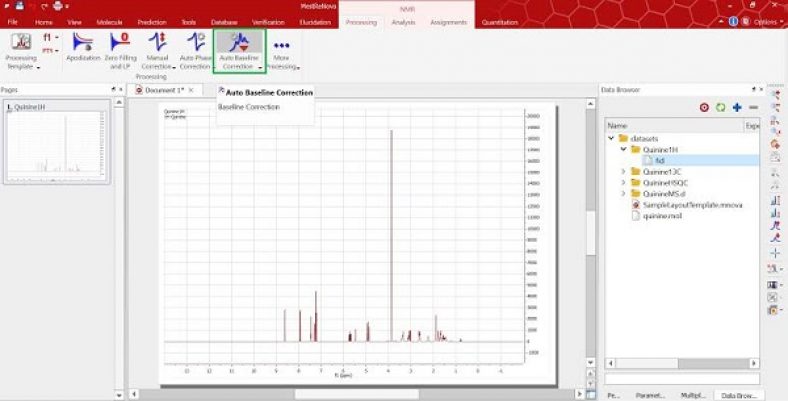Click Data Browser scroll right arrow

tap(754, 363)
